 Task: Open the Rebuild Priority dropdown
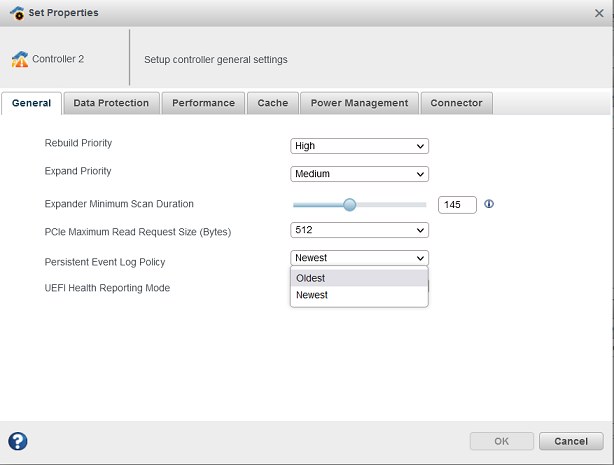coord(359,146)
